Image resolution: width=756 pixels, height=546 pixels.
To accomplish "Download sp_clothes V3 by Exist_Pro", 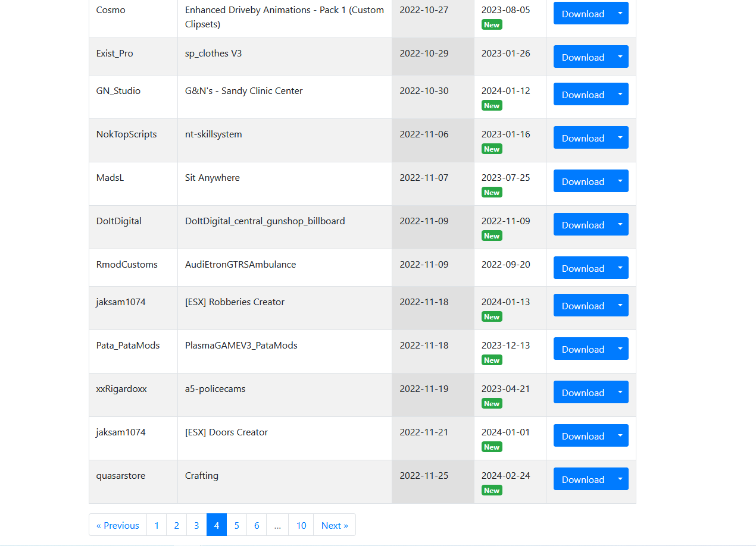I will pyautogui.click(x=582, y=57).
